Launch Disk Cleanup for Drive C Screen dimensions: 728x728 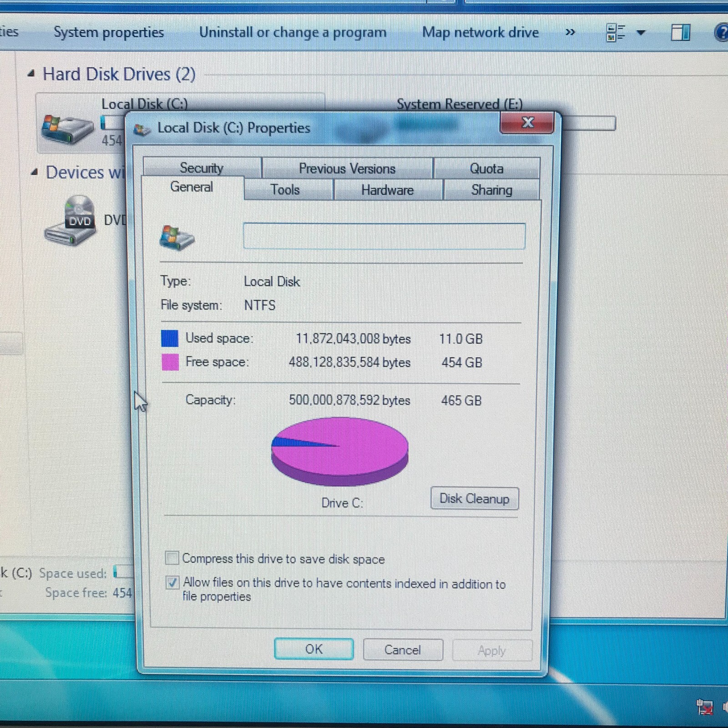[474, 499]
